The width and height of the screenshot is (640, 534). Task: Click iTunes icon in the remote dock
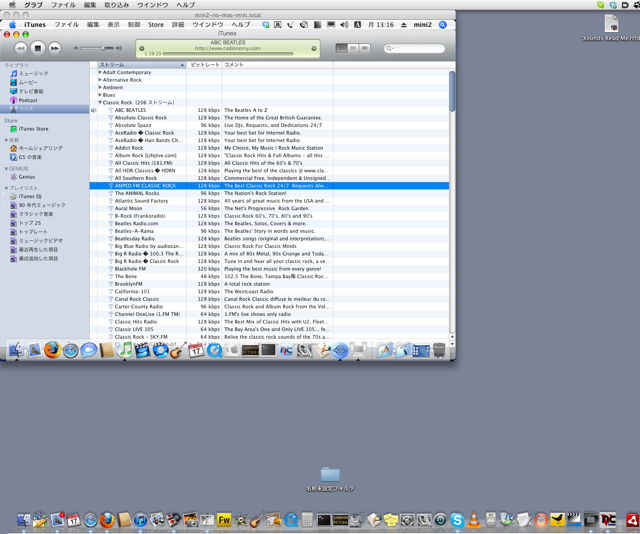point(124,350)
